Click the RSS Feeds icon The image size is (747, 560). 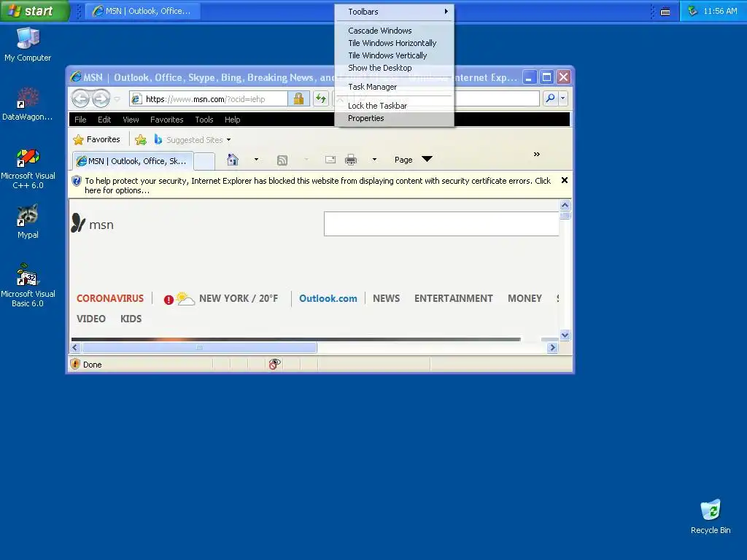[x=282, y=160]
